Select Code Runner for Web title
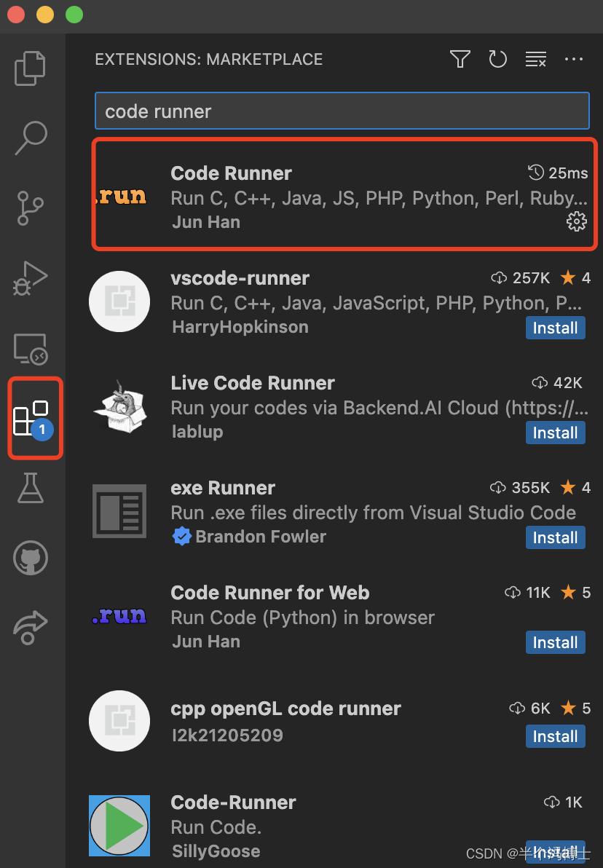603x868 pixels. click(269, 592)
